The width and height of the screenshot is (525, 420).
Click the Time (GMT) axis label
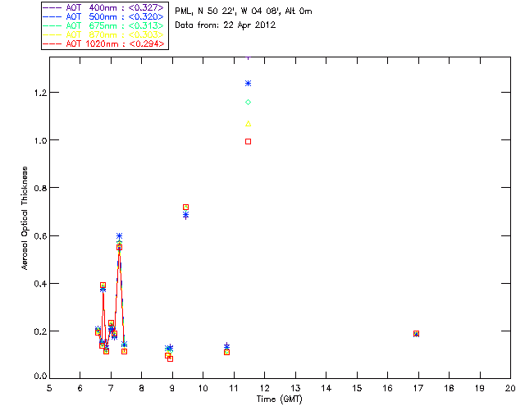[280, 399]
